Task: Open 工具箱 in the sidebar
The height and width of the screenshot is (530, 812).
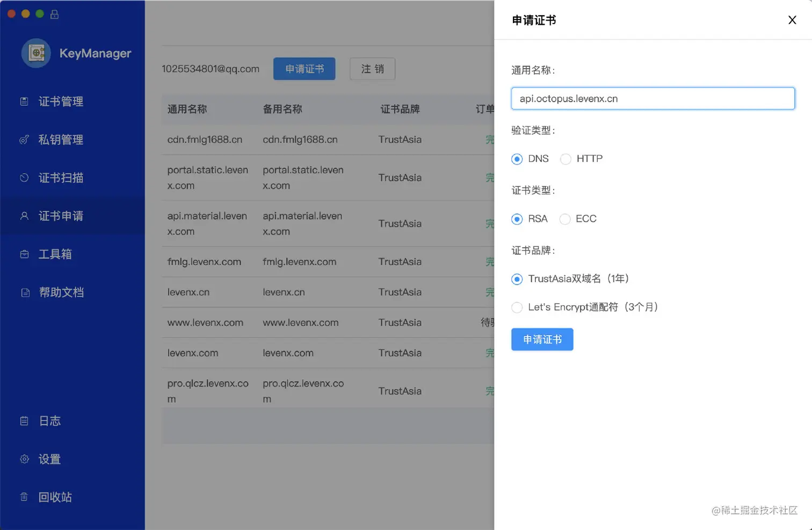Action: [x=73, y=254]
